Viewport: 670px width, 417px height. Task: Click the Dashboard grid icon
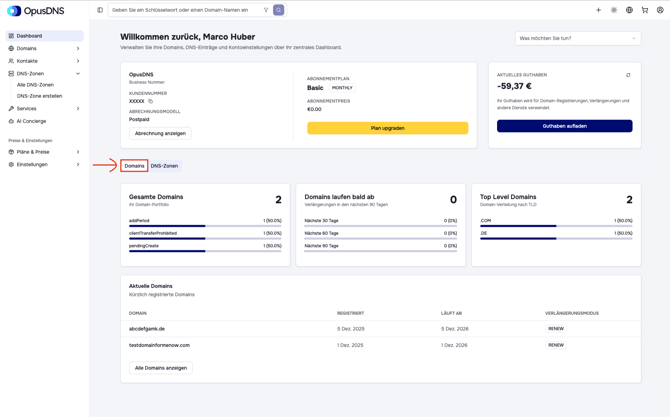[11, 36]
